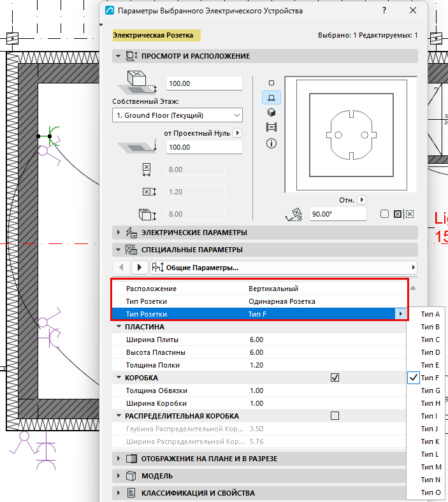Switch preview to 3D cube view

click(271, 112)
